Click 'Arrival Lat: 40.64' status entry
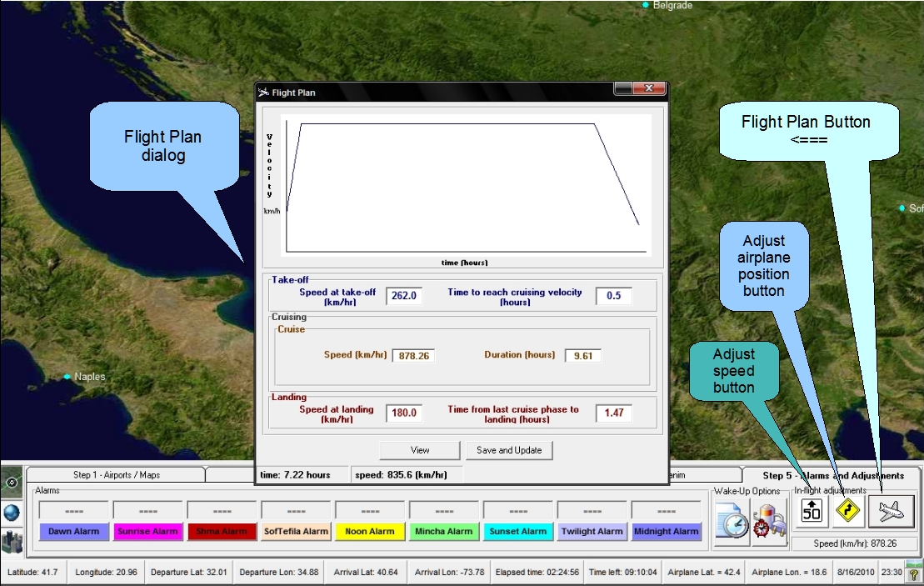924x586 pixels. pyautogui.click(x=366, y=572)
